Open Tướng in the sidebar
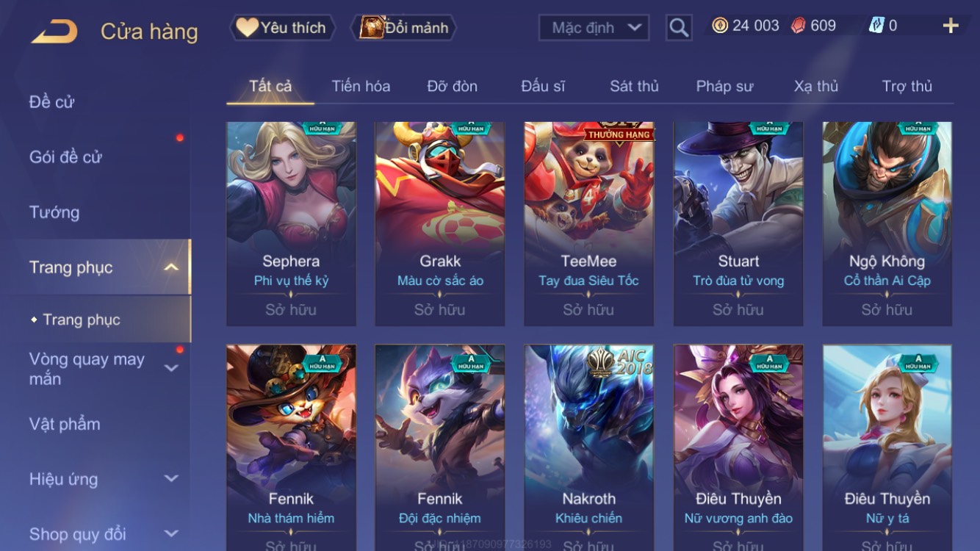Viewport: 980px width, 551px height. [x=54, y=212]
